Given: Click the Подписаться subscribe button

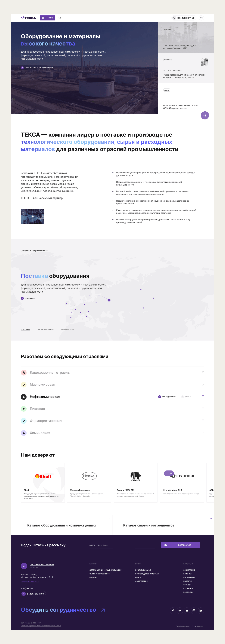Looking at the screenshot, I should pyautogui.click(x=180, y=545).
